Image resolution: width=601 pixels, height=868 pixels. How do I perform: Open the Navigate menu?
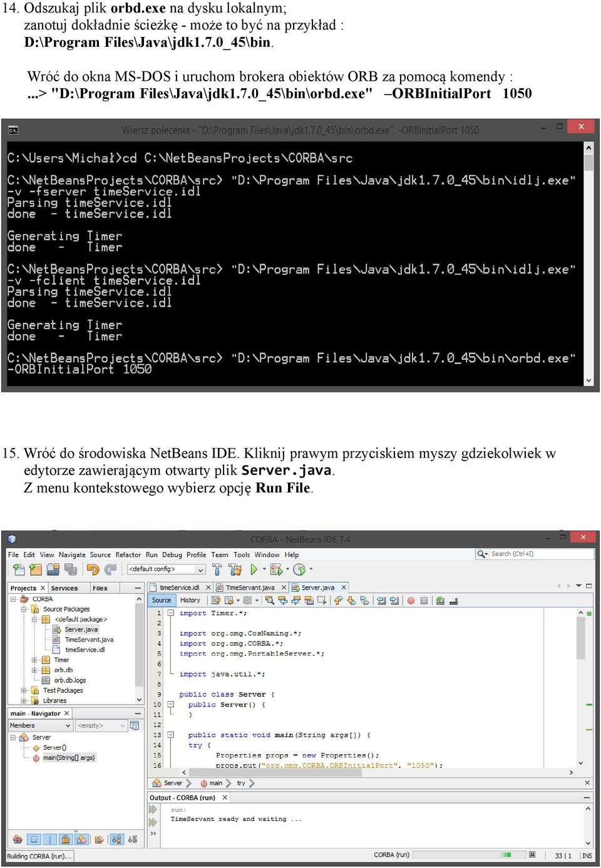click(72, 554)
